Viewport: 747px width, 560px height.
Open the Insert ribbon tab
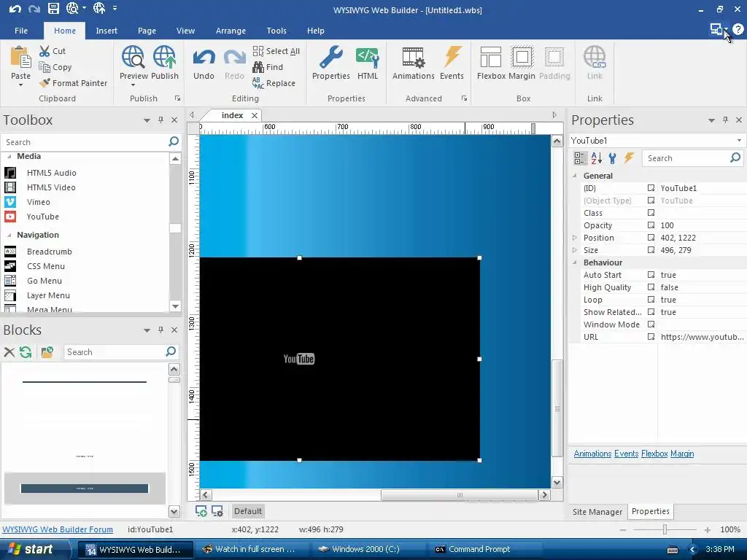coord(107,31)
